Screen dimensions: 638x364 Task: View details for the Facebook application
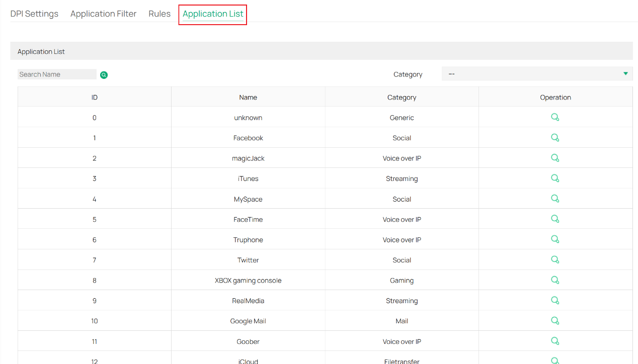click(555, 137)
